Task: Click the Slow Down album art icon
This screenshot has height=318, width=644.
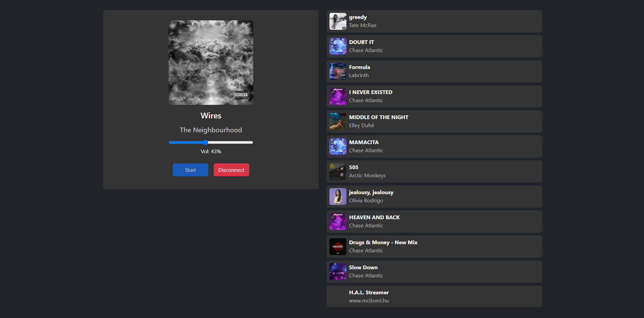Action: [x=338, y=272]
